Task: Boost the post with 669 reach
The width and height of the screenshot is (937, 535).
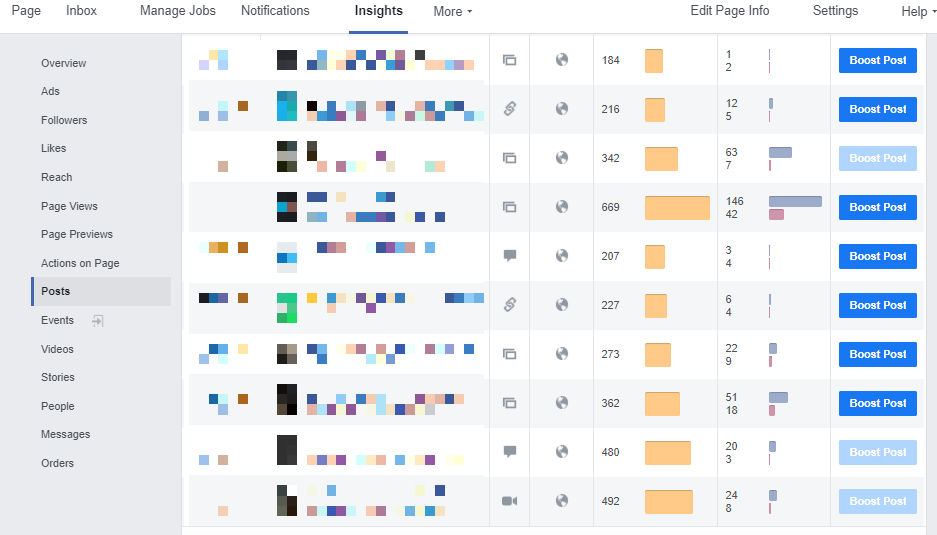Action: (x=877, y=207)
